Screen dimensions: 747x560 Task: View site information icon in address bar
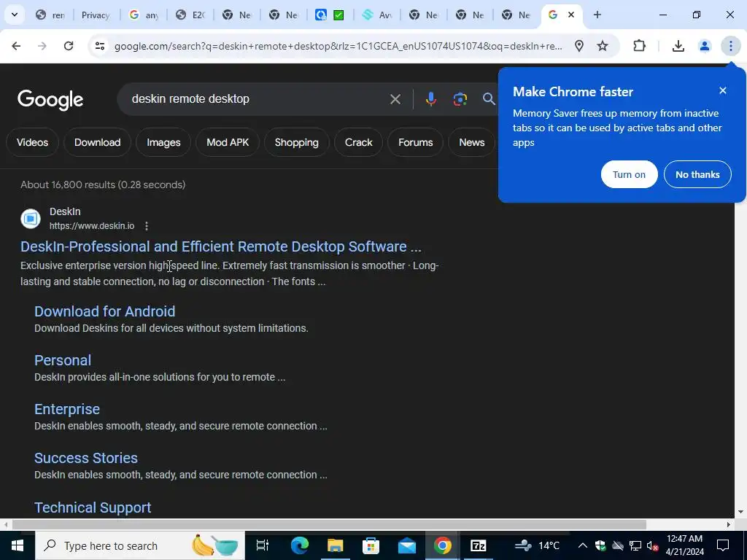[99, 46]
